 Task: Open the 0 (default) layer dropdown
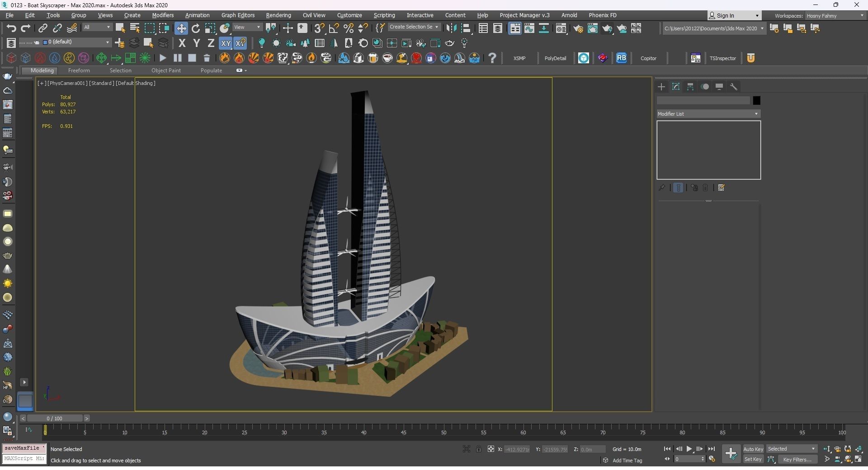(76, 42)
